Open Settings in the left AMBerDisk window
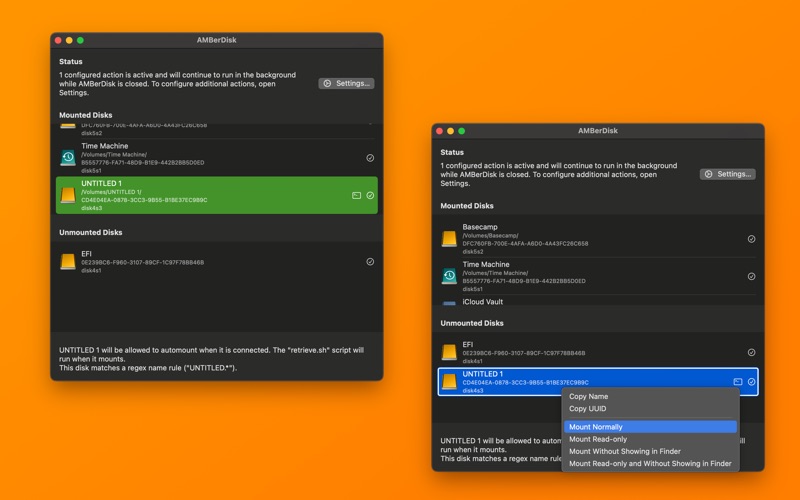The height and width of the screenshot is (500, 800). tap(346, 83)
